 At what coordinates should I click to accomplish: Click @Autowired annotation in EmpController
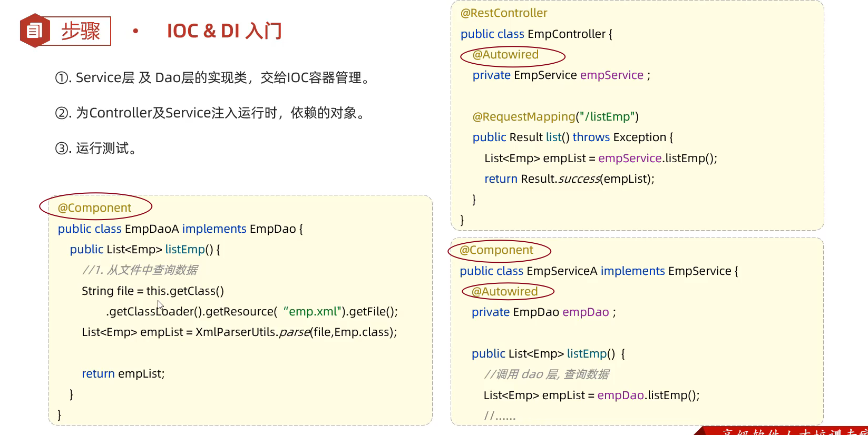point(505,55)
